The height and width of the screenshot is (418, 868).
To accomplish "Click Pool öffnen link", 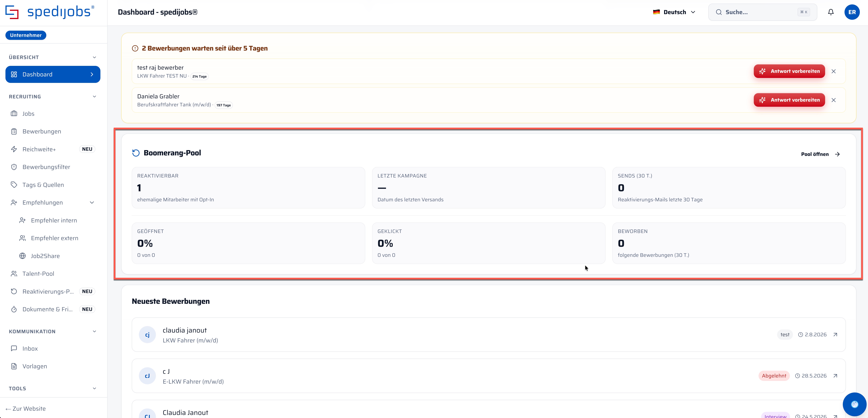I will pyautogui.click(x=821, y=154).
